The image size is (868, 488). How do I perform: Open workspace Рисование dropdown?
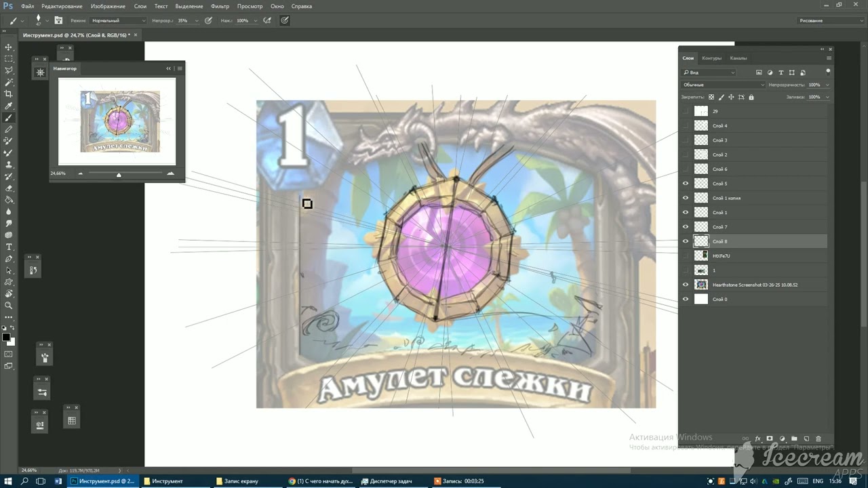point(830,20)
